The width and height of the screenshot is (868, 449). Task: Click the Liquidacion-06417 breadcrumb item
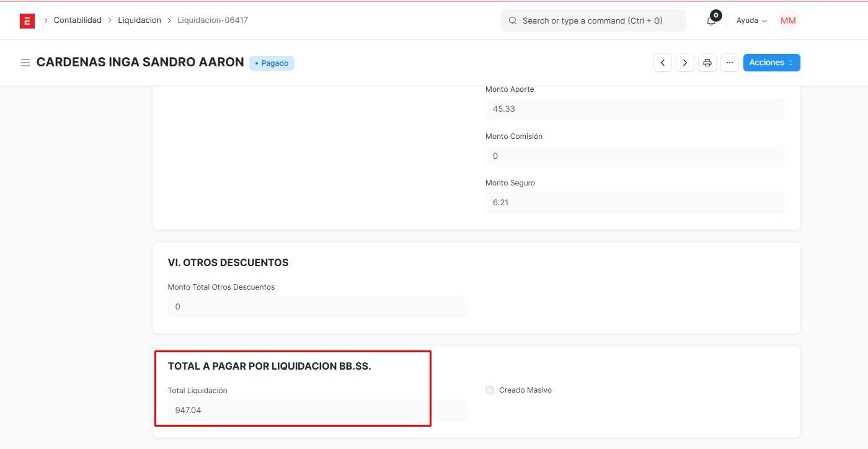click(213, 20)
